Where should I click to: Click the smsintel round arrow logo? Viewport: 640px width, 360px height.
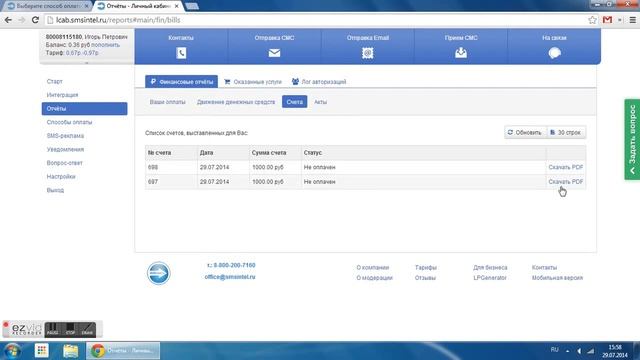(x=158, y=273)
